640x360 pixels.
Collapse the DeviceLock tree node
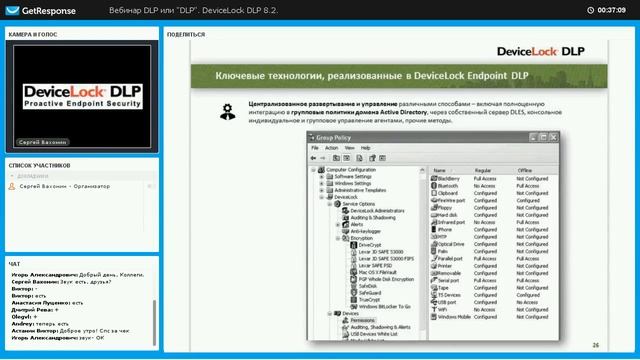[322, 197]
